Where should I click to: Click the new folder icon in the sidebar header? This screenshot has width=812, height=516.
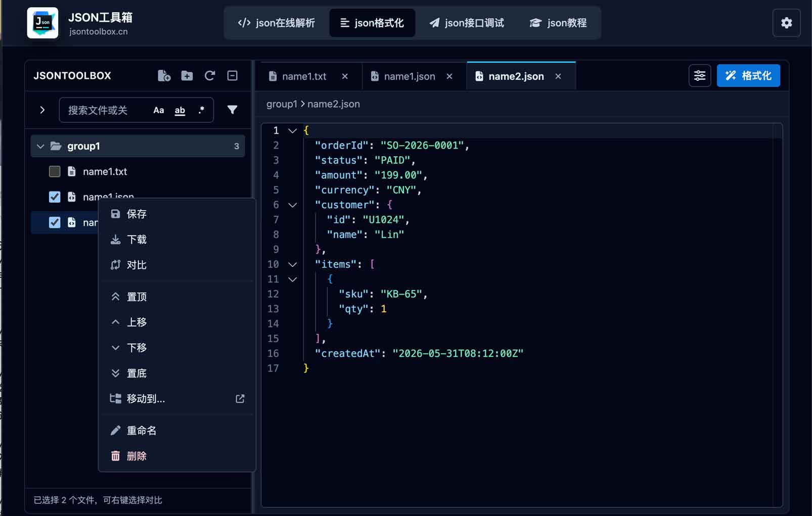click(x=187, y=76)
